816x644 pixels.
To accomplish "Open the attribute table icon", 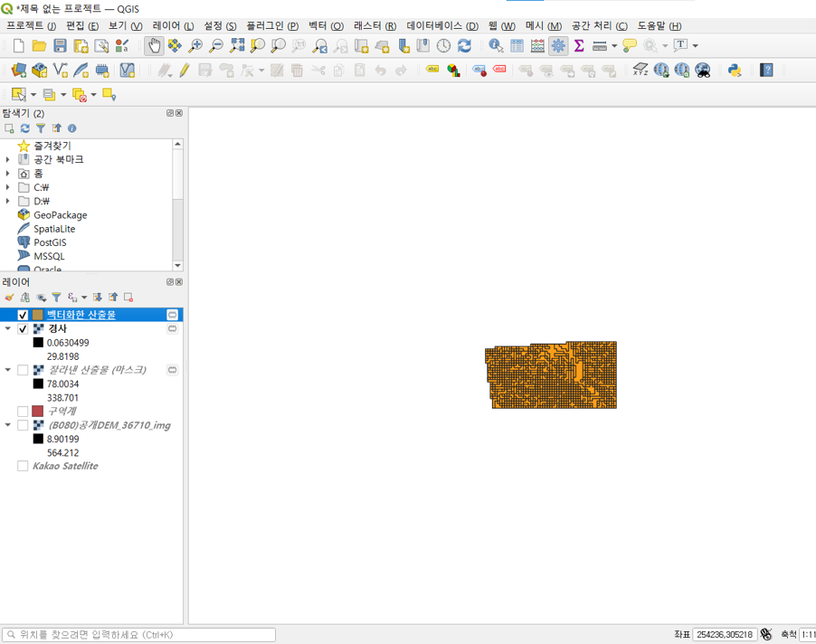I will point(517,46).
